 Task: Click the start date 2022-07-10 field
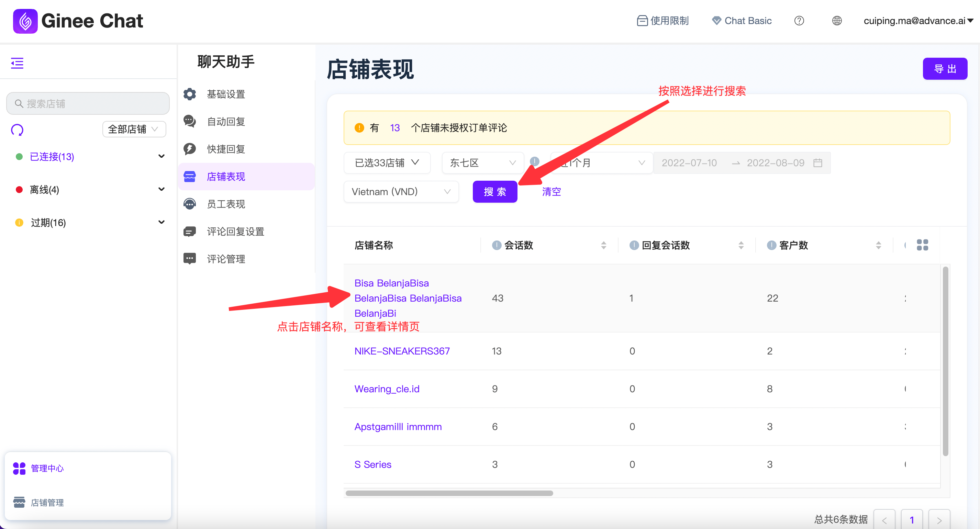tap(689, 163)
